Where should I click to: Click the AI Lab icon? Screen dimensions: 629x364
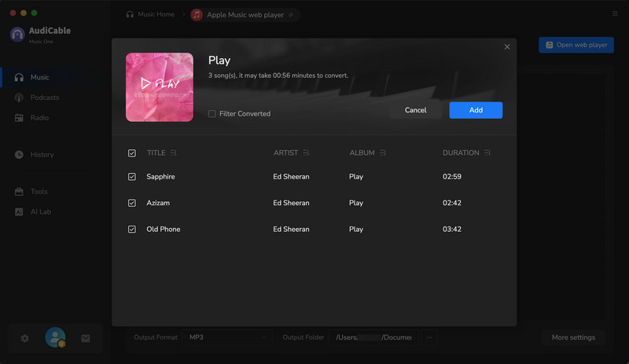click(19, 211)
